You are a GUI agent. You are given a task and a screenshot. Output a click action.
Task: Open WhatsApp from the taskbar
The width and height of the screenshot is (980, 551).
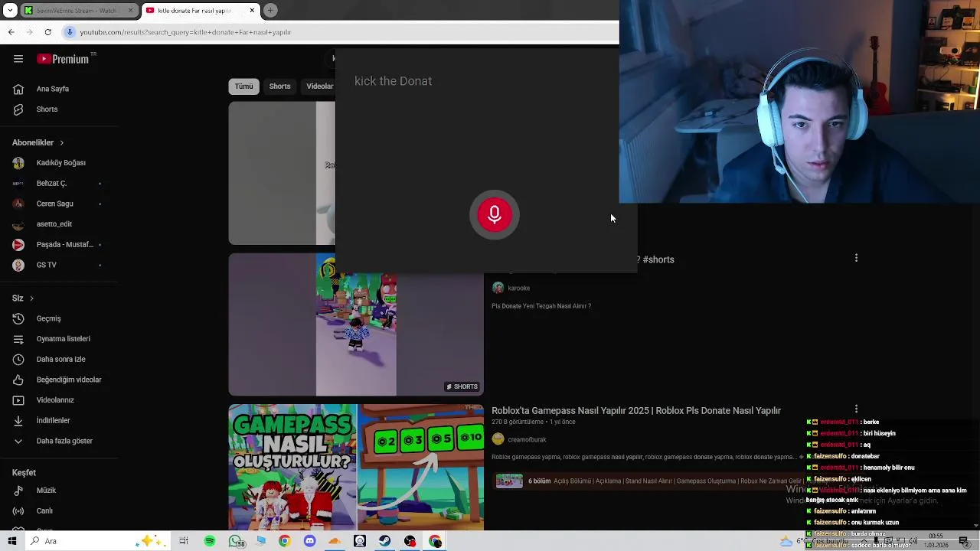point(236,541)
